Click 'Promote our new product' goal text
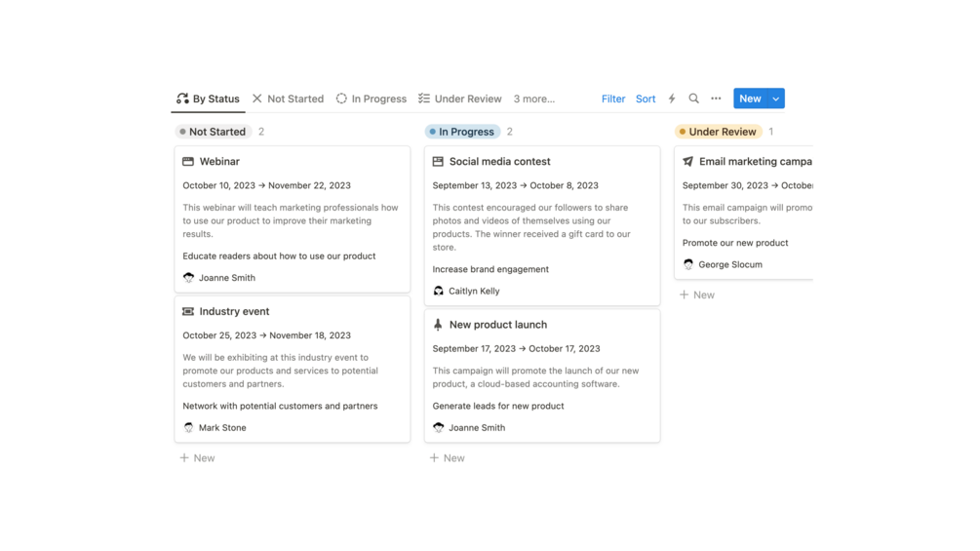The height and width of the screenshot is (551, 980). pos(735,243)
